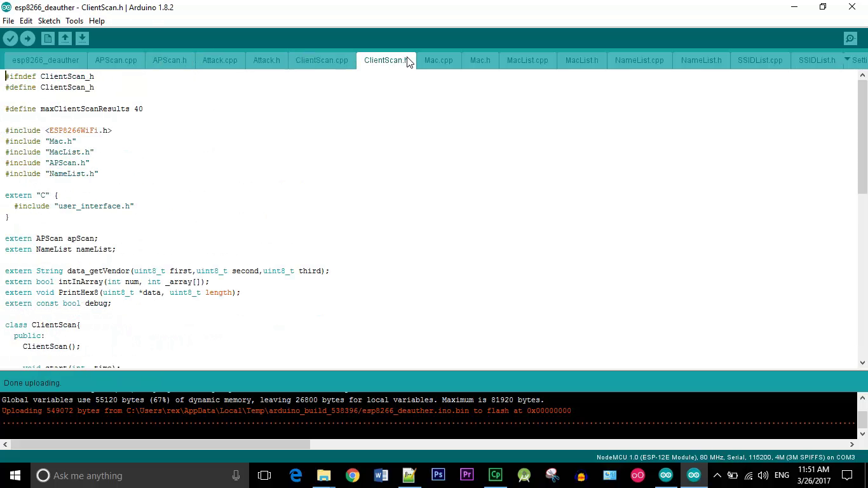This screenshot has width=868, height=488.
Task: Select the ClientScan.h tab
Action: 386,60
